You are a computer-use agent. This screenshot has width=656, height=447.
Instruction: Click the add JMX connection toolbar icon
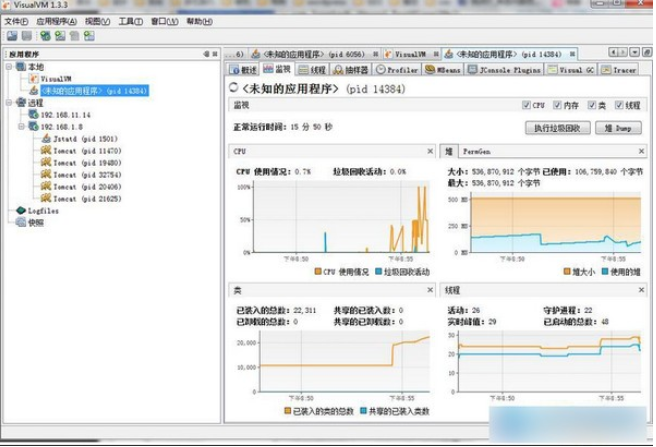coord(45,36)
